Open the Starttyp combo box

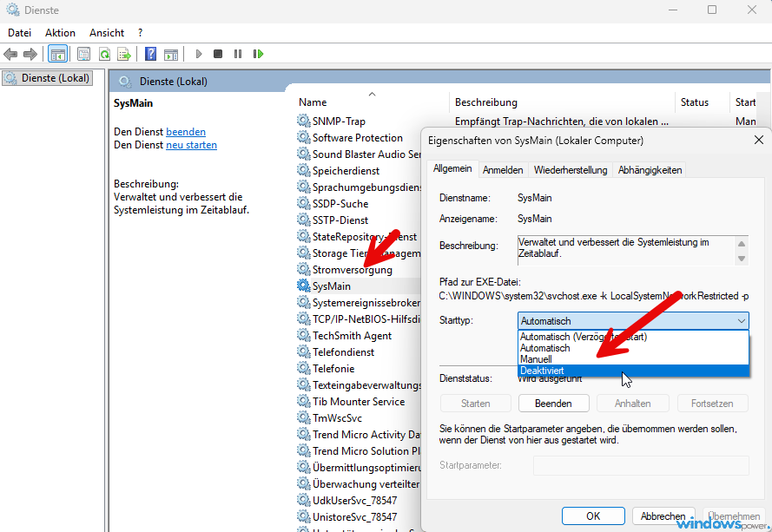point(633,321)
